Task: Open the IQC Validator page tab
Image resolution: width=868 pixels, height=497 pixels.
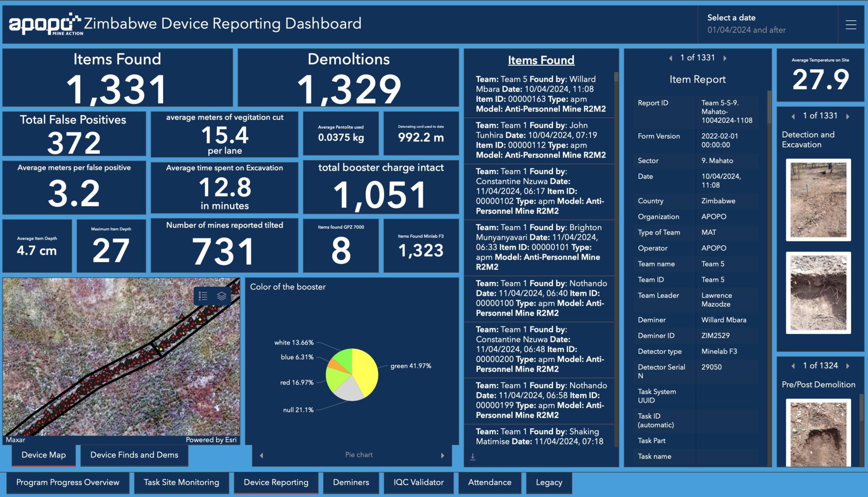Action: pos(419,483)
